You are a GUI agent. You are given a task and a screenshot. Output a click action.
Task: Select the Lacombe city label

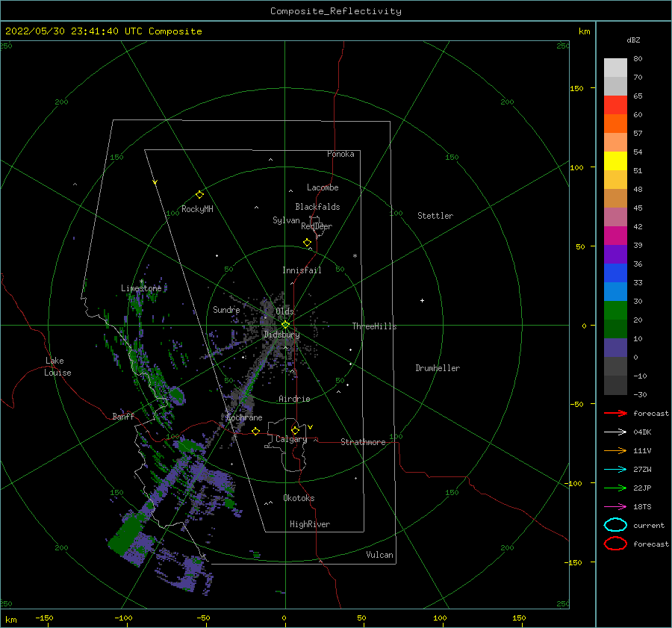coord(323,187)
